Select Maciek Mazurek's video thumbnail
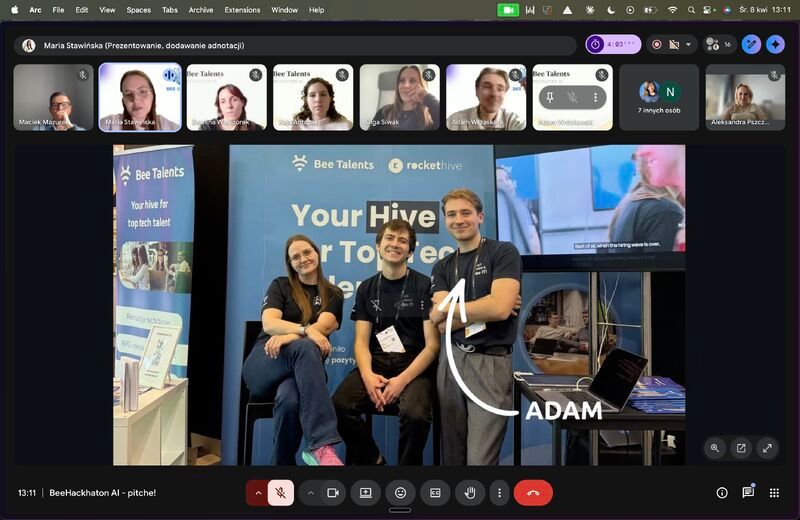Image resolution: width=800 pixels, height=520 pixels. (x=54, y=97)
